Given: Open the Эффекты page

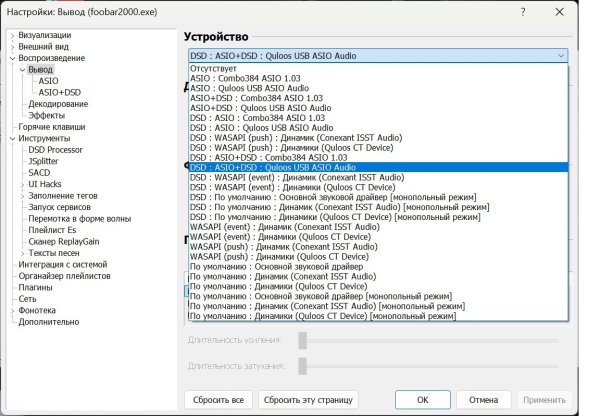Looking at the screenshot, I should 47,116.
